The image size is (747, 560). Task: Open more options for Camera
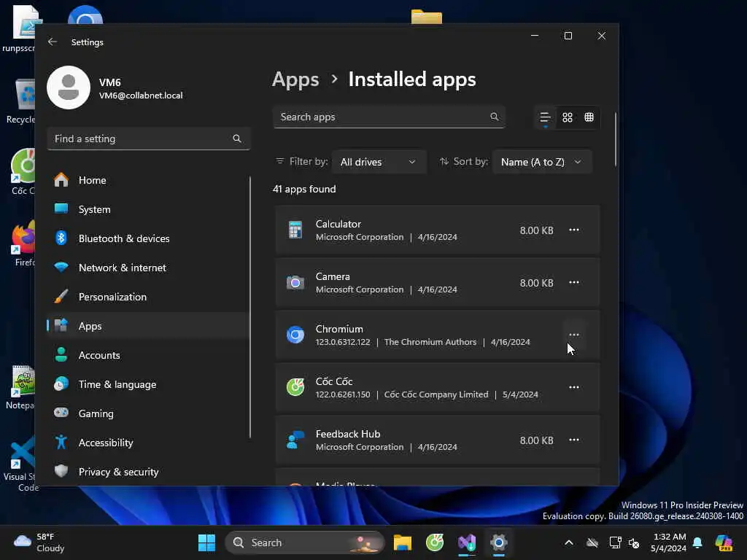(x=574, y=282)
